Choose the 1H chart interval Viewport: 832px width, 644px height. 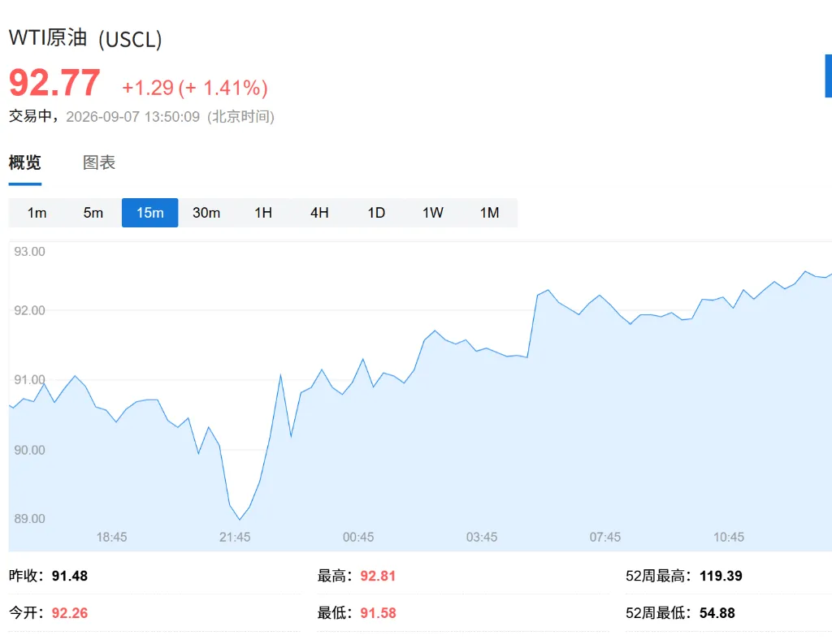pos(263,213)
